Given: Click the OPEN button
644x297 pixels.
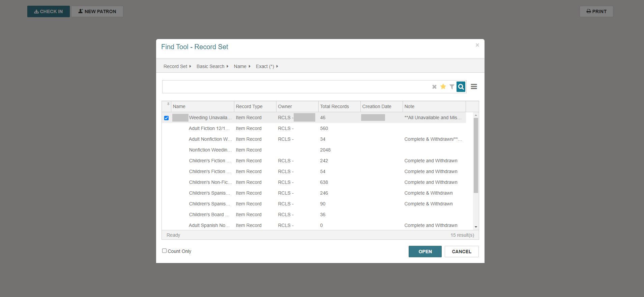Looking at the screenshot, I should pos(425,252).
